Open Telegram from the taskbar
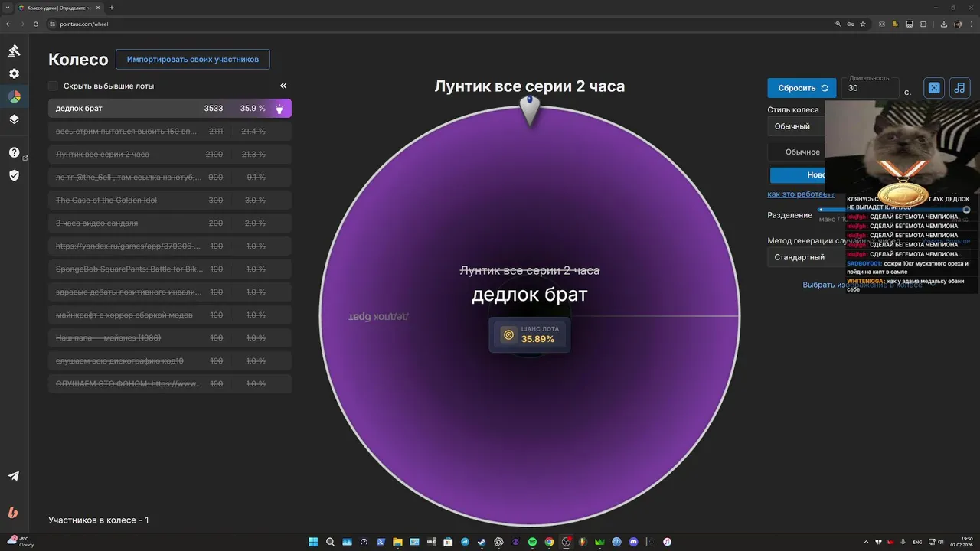Image resolution: width=980 pixels, height=551 pixels. point(465,542)
